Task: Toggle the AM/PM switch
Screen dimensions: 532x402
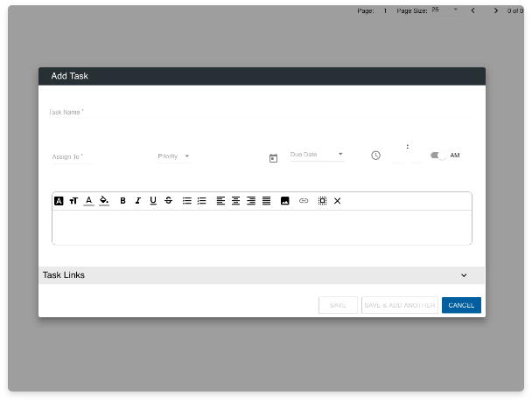Action: [x=438, y=156]
